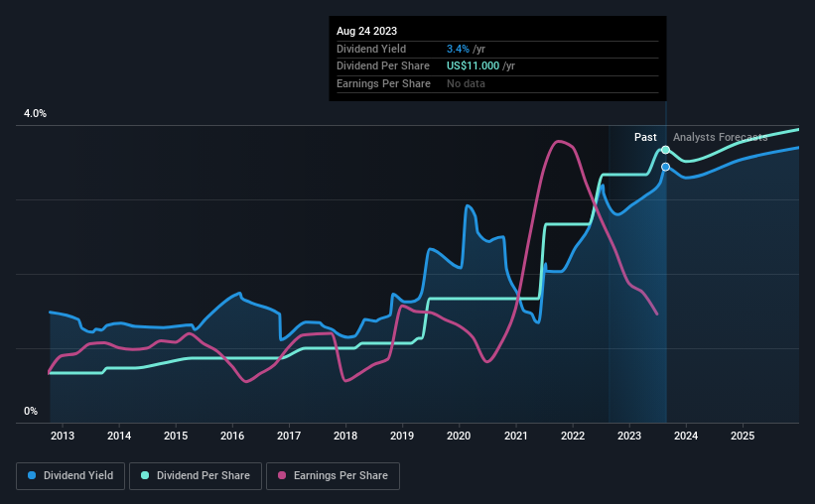Click the 4.0% y-axis label
The height and width of the screenshot is (504, 815).
tap(36, 113)
